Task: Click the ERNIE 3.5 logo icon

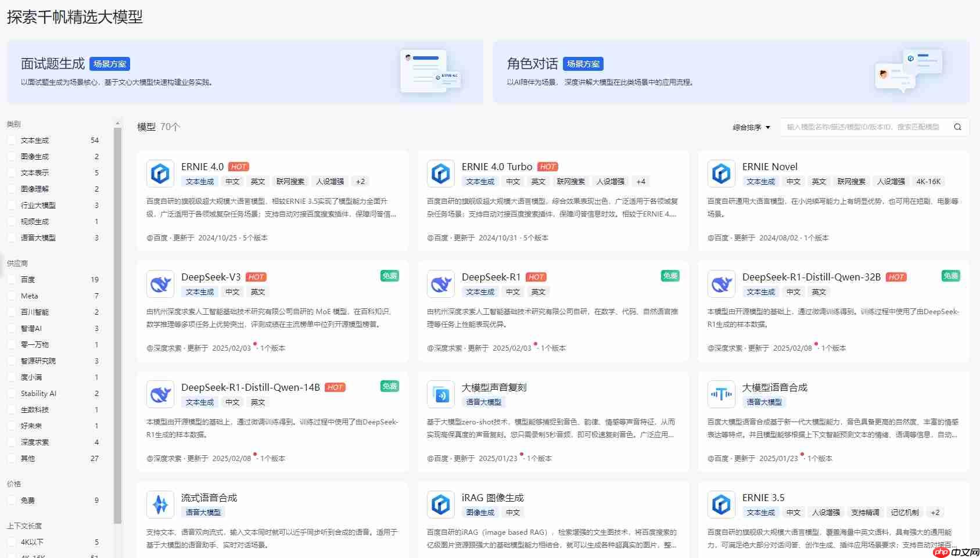Action: pos(721,505)
